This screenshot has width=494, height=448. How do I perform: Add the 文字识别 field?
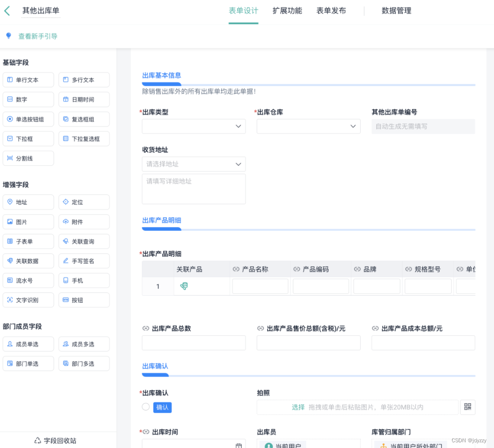coord(29,300)
